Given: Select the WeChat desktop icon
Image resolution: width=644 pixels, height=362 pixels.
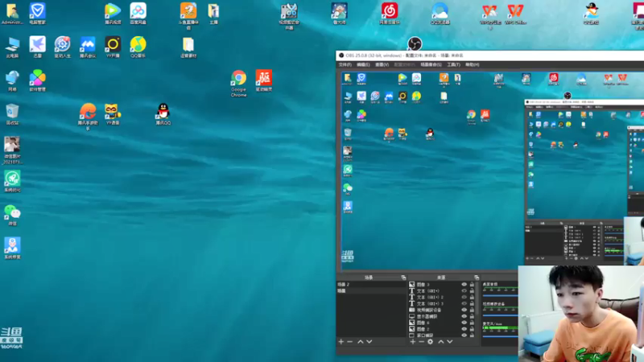Looking at the screenshot, I should click(12, 215).
